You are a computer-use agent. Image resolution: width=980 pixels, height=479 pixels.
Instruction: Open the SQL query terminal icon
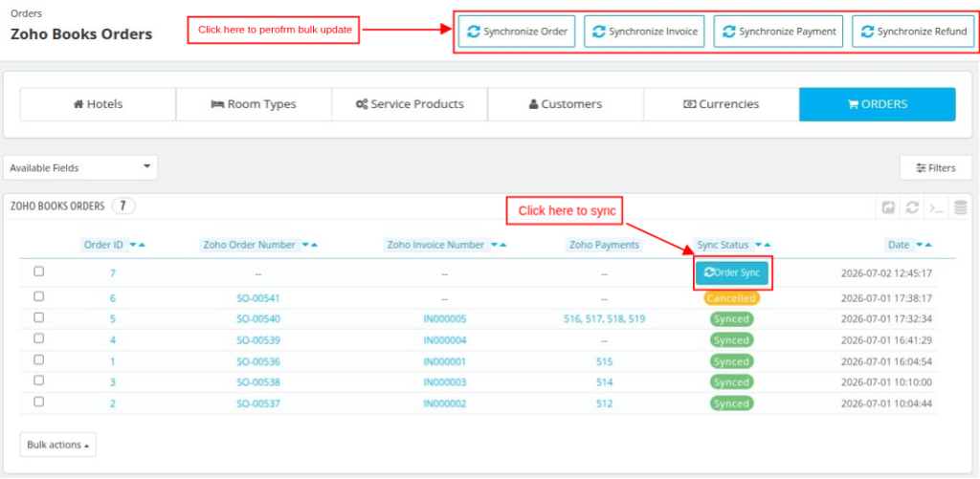(936, 208)
